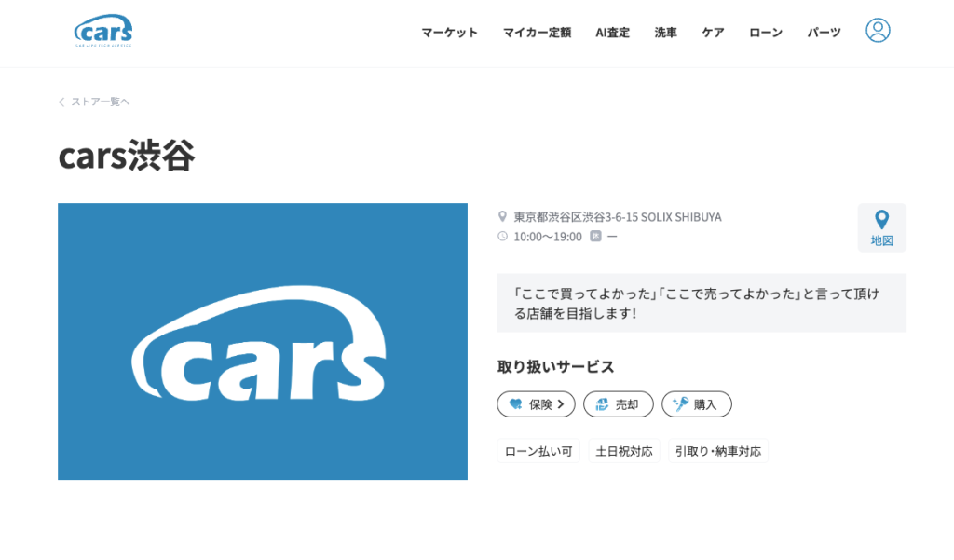Navigate to ローン section
Screen dimensions: 954x560
coord(765,33)
